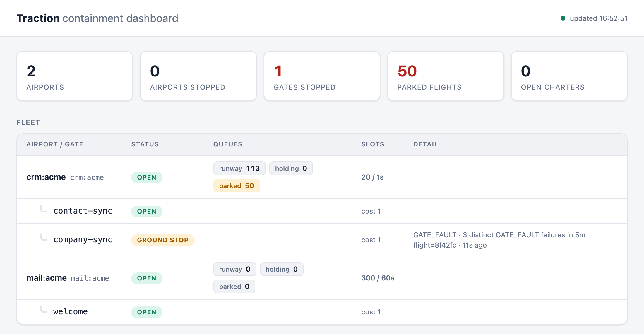Image resolution: width=644 pixels, height=334 pixels.
Task: Select the crm:acme airport row name
Action: pyautogui.click(x=46, y=177)
